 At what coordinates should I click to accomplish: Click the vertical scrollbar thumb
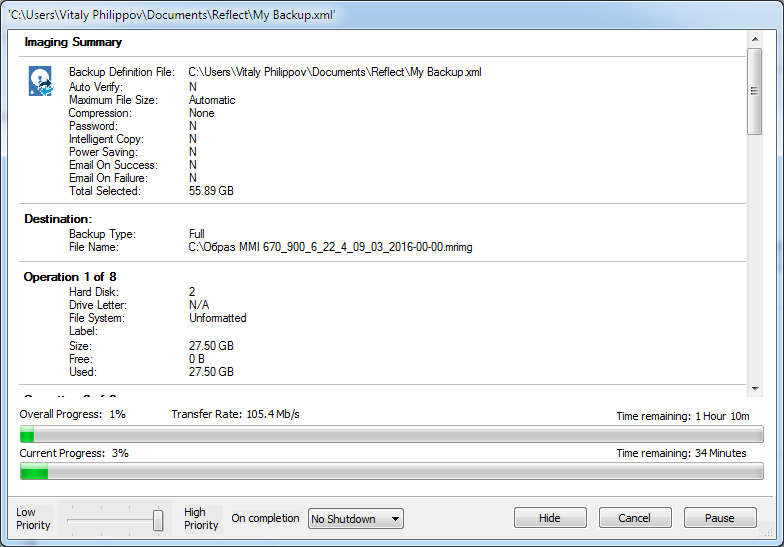[755, 90]
